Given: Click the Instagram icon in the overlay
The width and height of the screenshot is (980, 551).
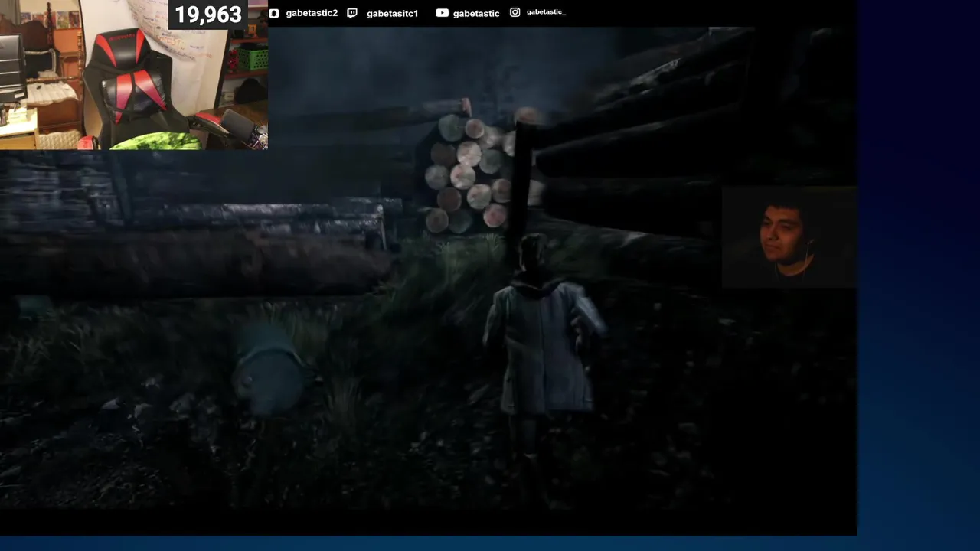Looking at the screenshot, I should 515,12.
